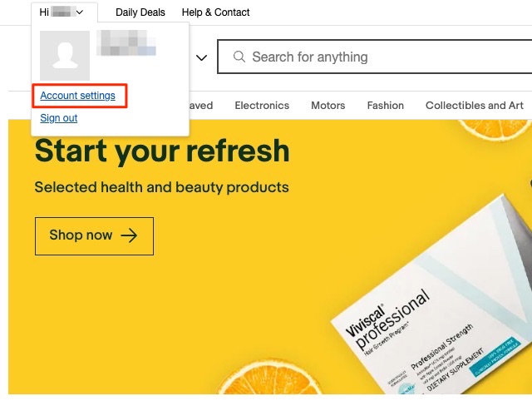Click the search magnifier icon
The height and width of the screenshot is (406, 532).
tap(239, 57)
